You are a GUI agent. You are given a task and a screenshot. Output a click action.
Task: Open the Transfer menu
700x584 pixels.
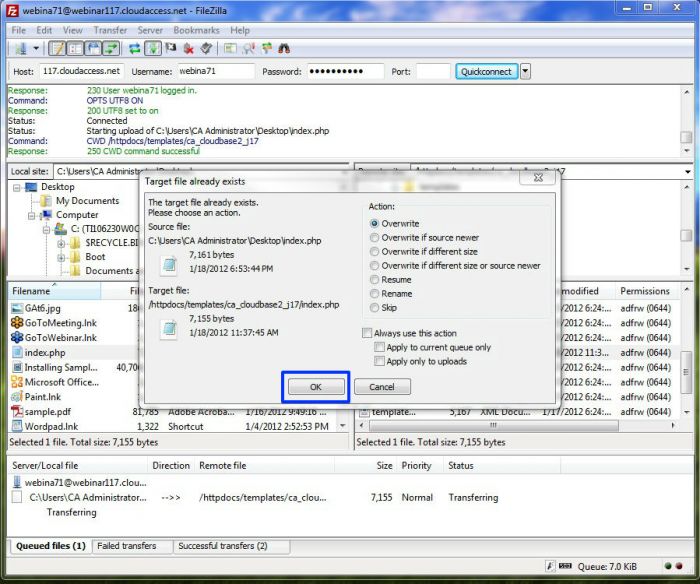[x=110, y=30]
